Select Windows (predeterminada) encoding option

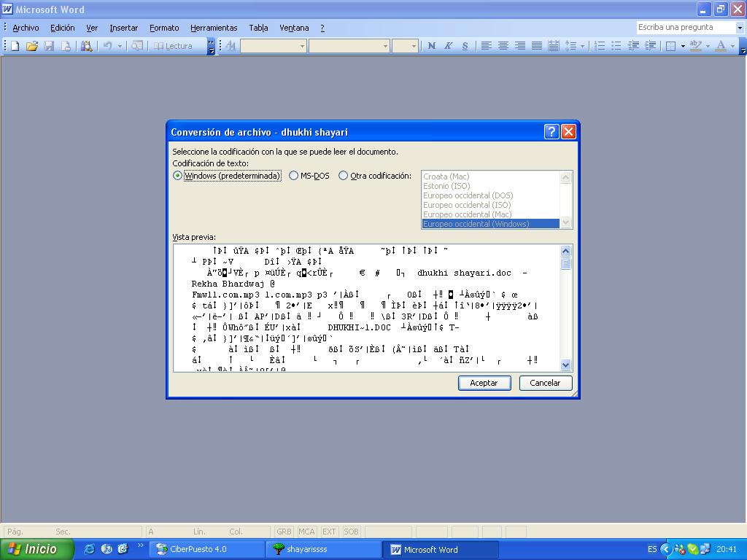coord(178,176)
